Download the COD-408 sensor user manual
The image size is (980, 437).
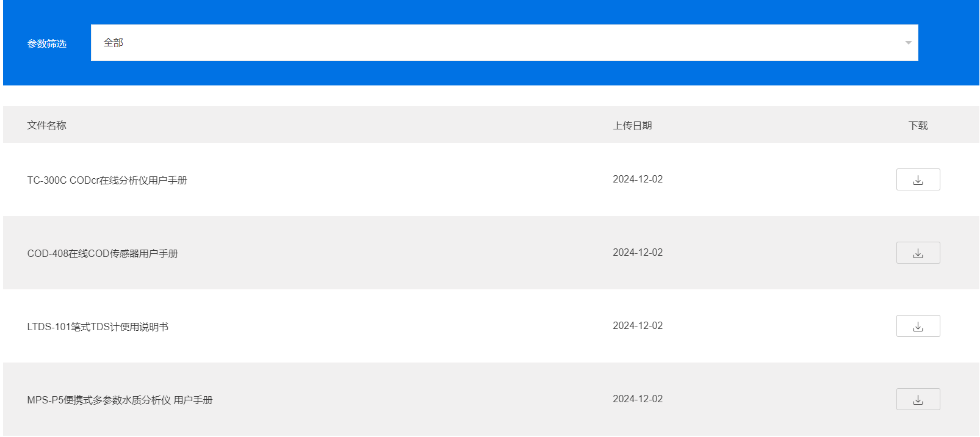tap(918, 253)
